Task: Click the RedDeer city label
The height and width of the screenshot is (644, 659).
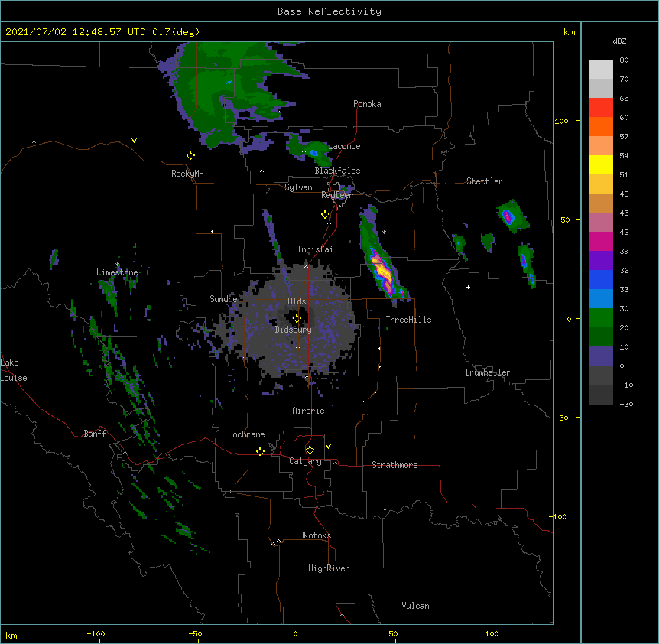Action: pos(336,195)
